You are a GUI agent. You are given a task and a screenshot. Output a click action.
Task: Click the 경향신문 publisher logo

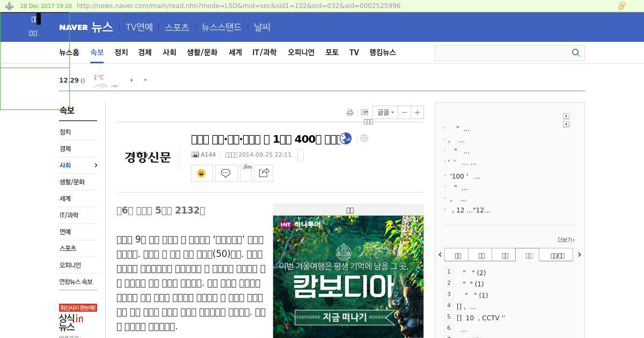point(148,157)
